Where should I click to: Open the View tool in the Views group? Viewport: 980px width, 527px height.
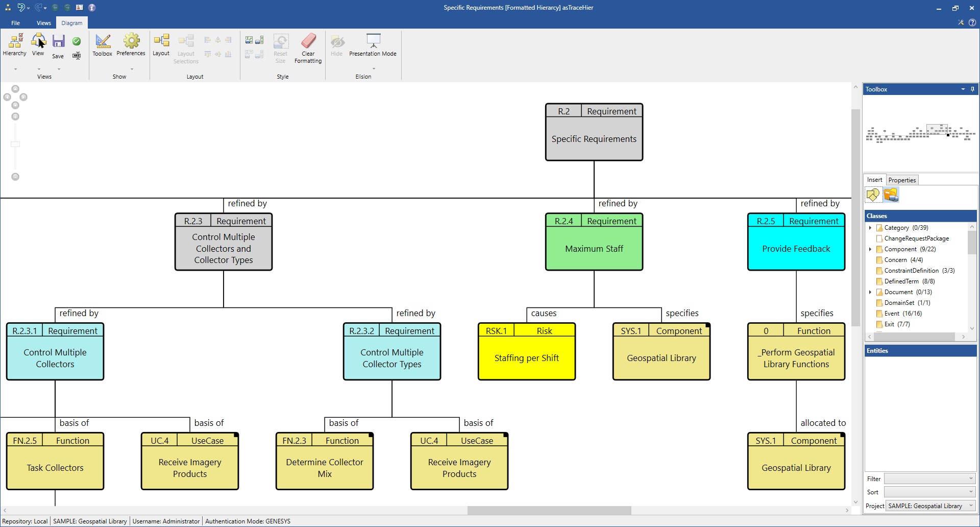[38, 44]
